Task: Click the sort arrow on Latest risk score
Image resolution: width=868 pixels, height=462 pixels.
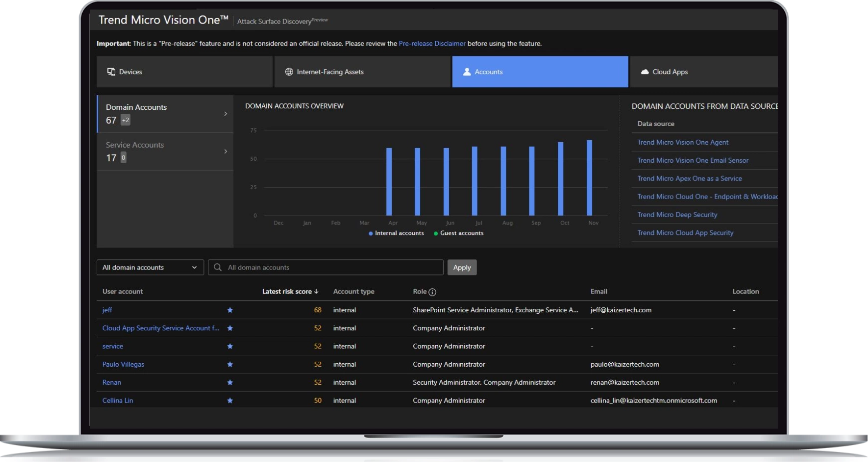Action: click(x=316, y=291)
